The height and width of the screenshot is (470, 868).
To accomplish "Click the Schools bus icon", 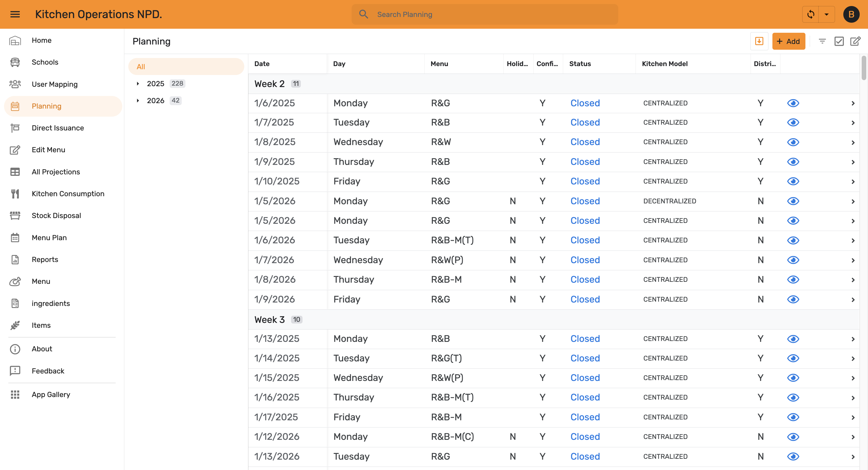I will tap(15, 62).
